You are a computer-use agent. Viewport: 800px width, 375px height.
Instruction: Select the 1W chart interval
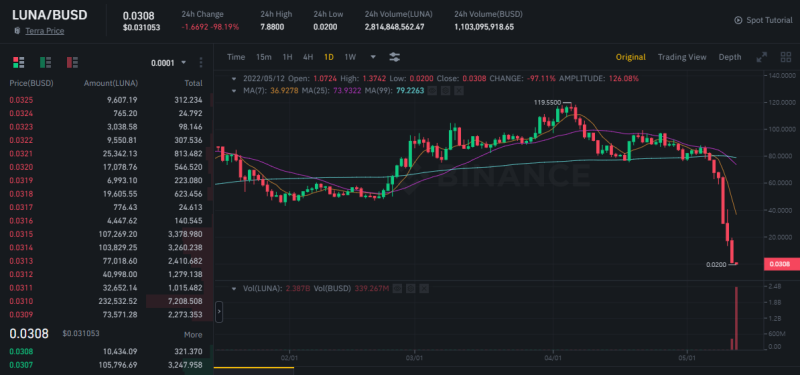pyautogui.click(x=350, y=57)
